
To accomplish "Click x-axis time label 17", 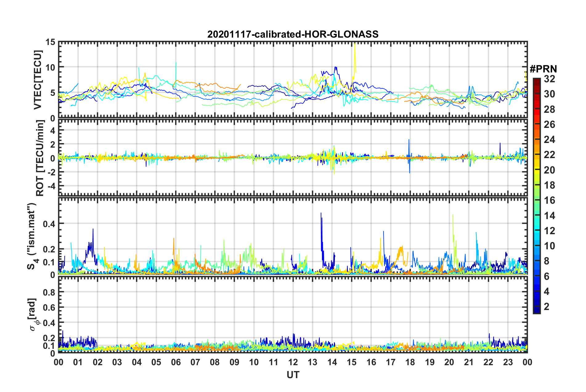I will 391,362.
